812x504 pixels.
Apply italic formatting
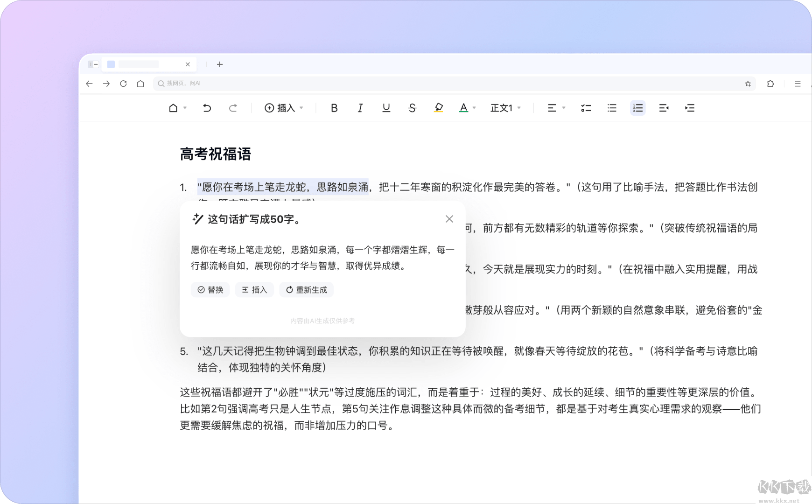[360, 108]
